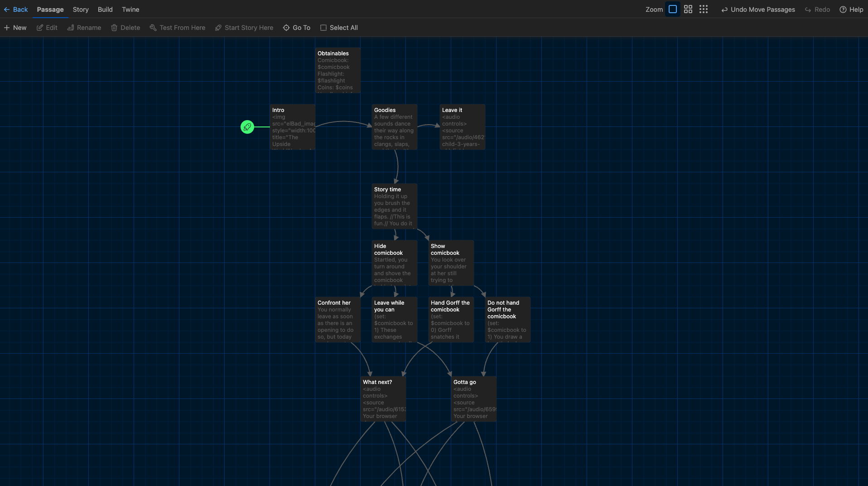The width and height of the screenshot is (868, 486).
Task: Click the green rocket start-story icon
Action: tap(247, 127)
